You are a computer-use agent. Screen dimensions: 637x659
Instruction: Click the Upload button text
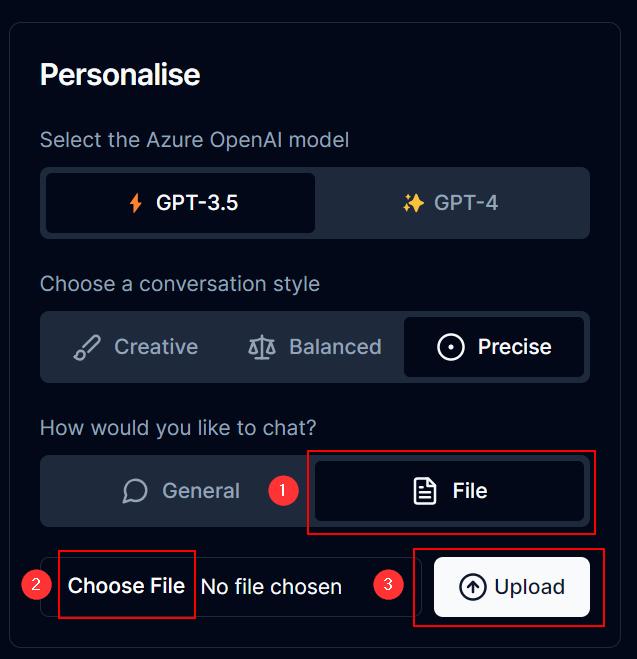[530, 587]
